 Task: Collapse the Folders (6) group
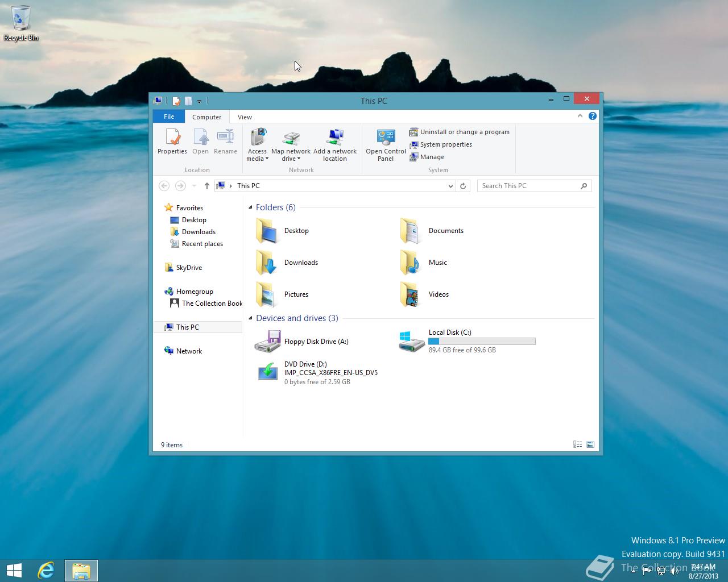coord(250,207)
